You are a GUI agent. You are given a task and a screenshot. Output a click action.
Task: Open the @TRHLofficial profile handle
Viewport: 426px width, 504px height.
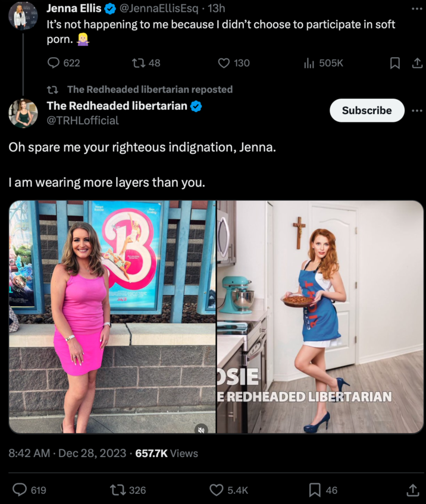point(83,121)
